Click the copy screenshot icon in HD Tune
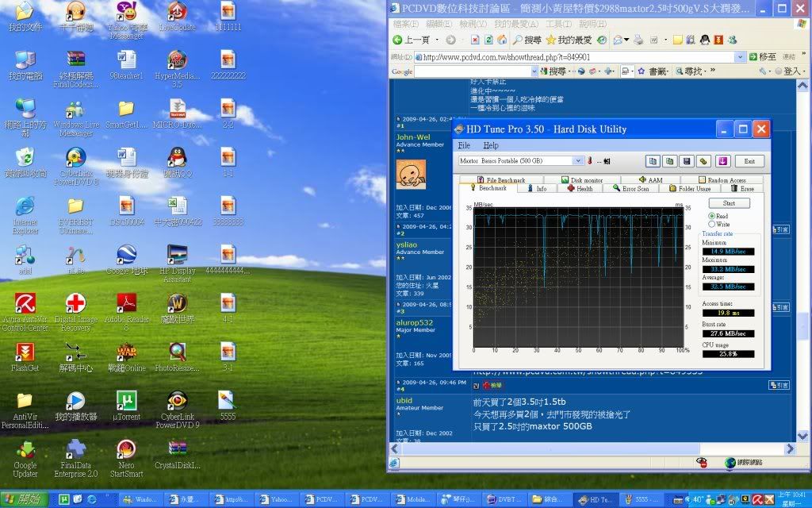The image size is (812, 508). [x=669, y=161]
